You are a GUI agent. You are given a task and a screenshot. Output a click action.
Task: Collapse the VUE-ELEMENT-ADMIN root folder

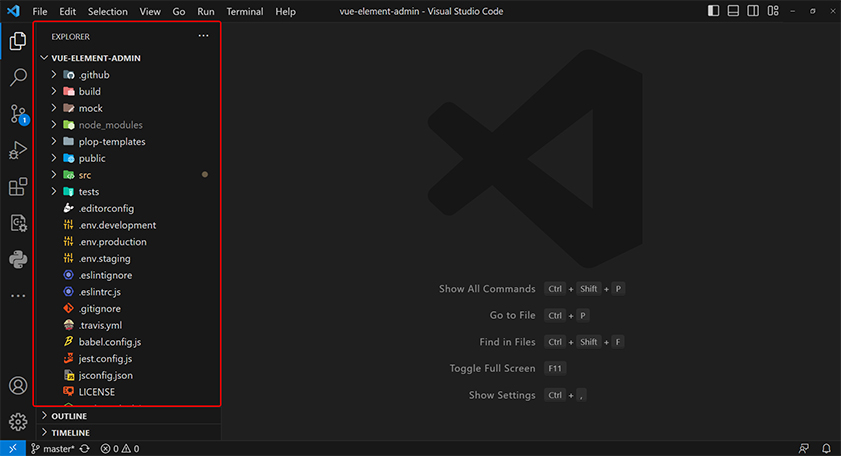pos(129,58)
